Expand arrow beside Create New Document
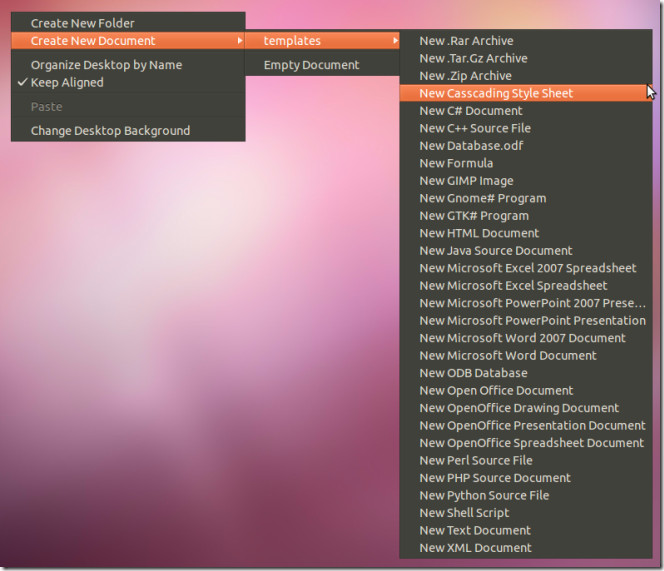The width and height of the screenshot is (664, 571). 240,41
